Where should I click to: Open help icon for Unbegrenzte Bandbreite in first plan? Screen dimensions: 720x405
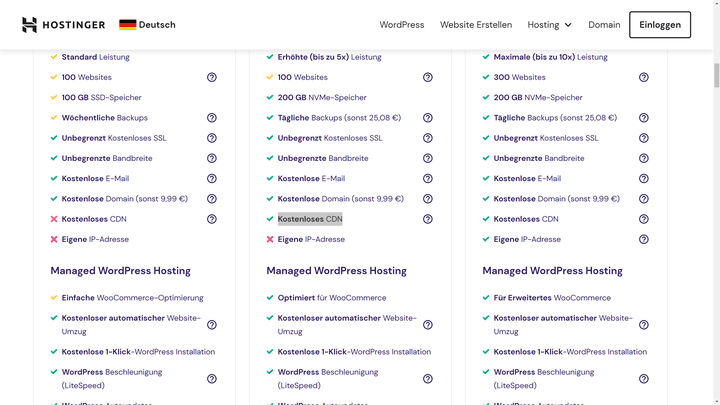pyautogui.click(x=212, y=158)
